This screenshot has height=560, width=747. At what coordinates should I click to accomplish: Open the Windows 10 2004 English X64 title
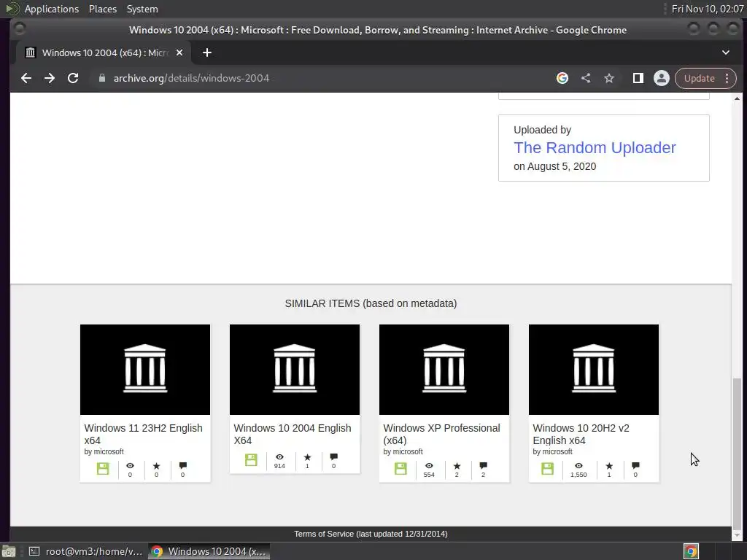click(293, 434)
